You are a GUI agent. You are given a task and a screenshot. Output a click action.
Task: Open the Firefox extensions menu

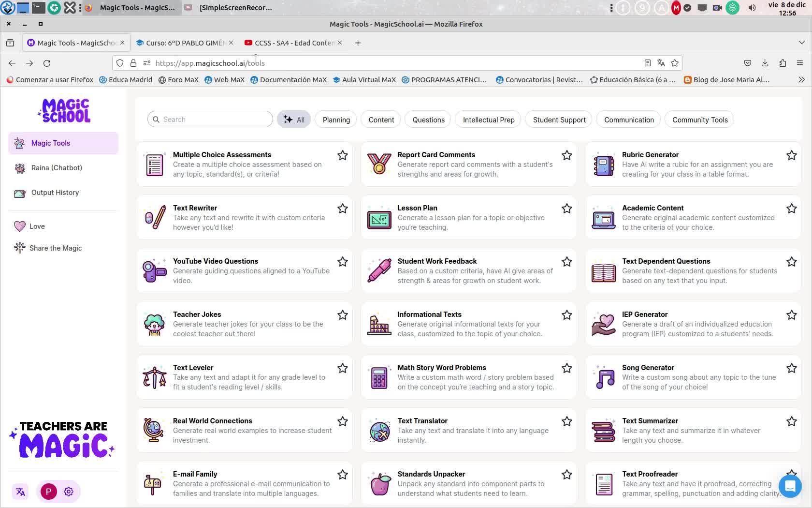pos(783,63)
